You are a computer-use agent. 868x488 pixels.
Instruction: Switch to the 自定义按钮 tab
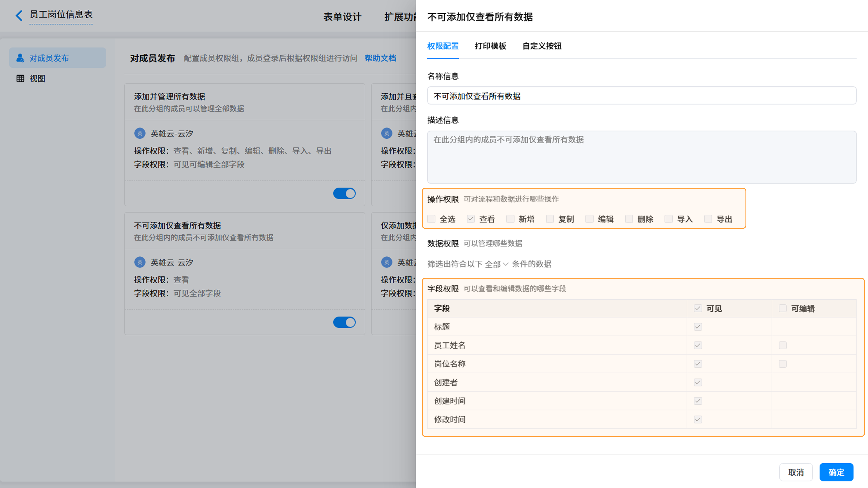542,46
